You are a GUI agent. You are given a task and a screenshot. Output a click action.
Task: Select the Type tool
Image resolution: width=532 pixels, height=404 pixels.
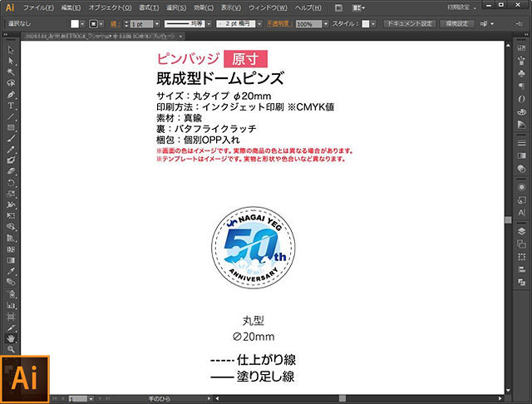click(x=11, y=106)
